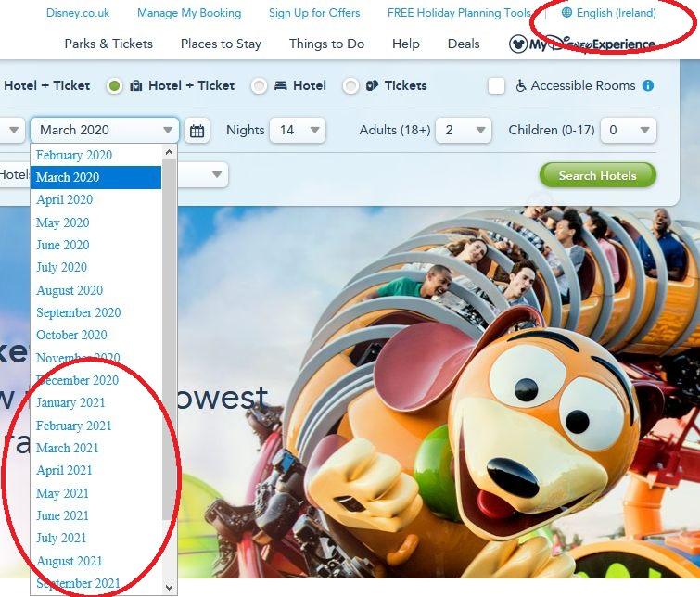Click Sign Up for Offers link

[x=314, y=13]
